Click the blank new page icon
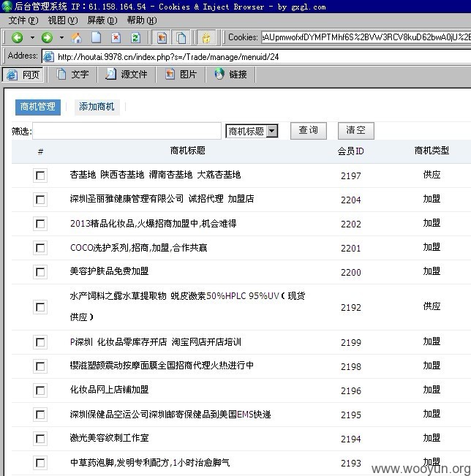The height and width of the screenshot is (476, 471). click(97, 37)
